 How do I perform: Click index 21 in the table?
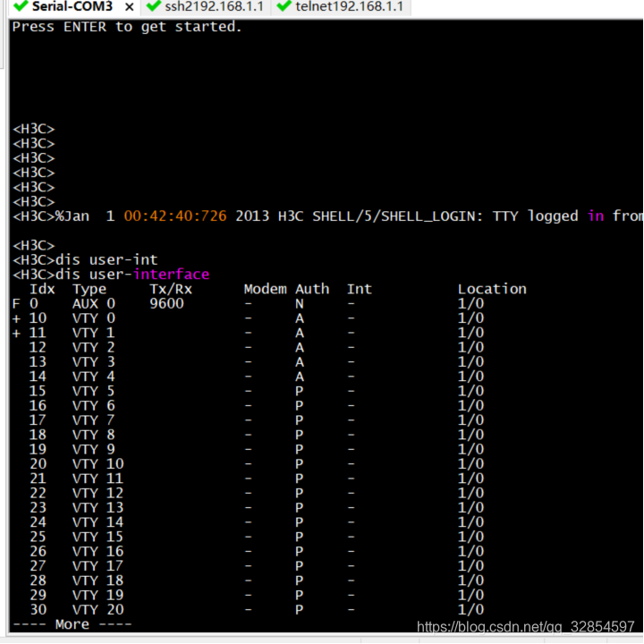point(38,479)
